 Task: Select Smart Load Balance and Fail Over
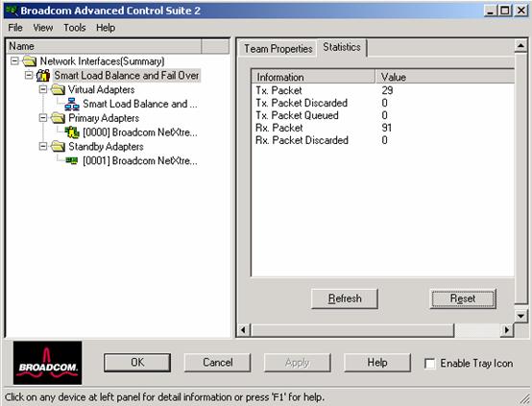[127, 75]
